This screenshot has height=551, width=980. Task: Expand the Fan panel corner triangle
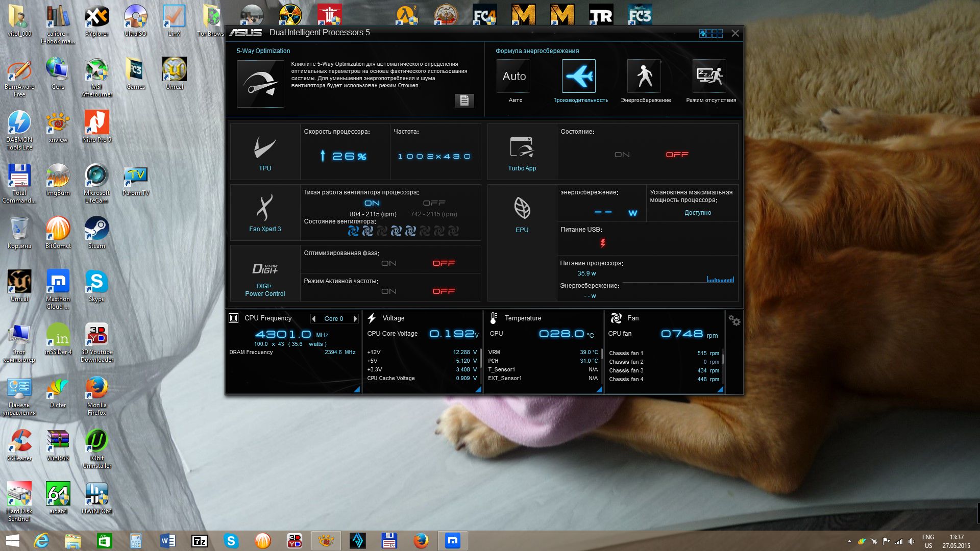pyautogui.click(x=720, y=389)
